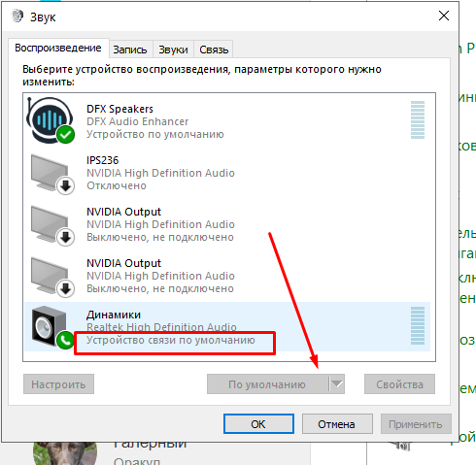Click the Настроить button

[58, 384]
